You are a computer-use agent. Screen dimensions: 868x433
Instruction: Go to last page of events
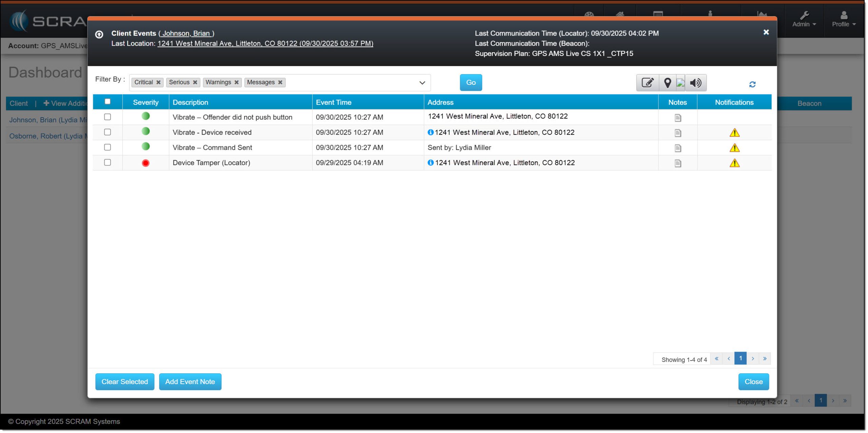pyautogui.click(x=764, y=358)
